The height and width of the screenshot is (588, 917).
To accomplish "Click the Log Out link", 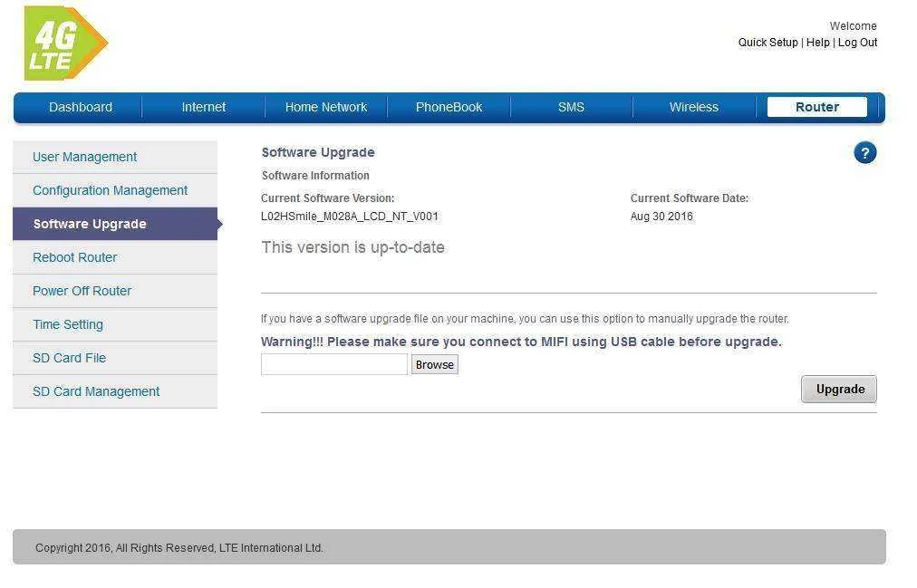I will pyautogui.click(x=857, y=43).
